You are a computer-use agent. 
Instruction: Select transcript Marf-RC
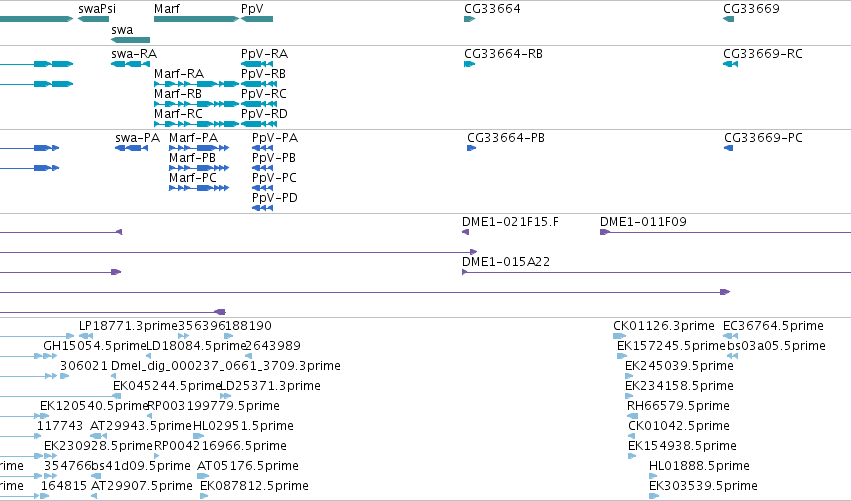pos(196,124)
